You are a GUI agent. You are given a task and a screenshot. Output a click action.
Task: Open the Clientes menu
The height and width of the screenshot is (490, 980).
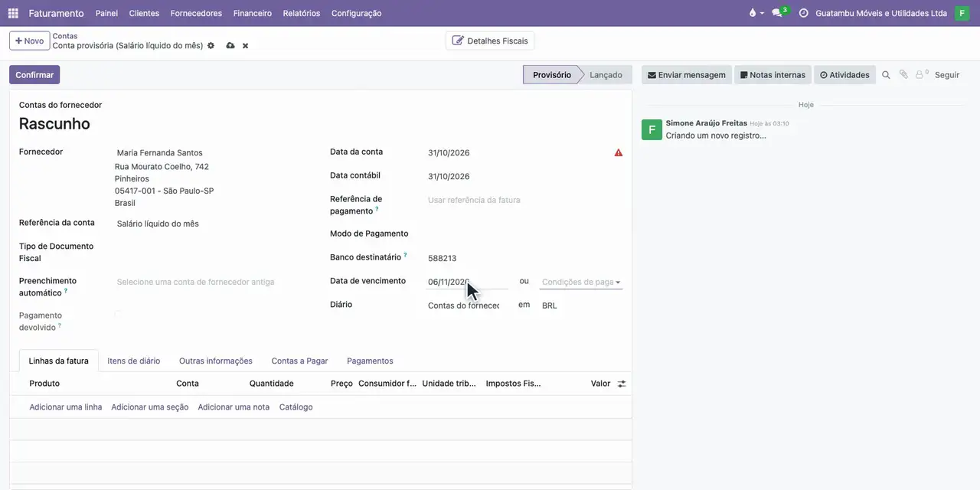144,13
